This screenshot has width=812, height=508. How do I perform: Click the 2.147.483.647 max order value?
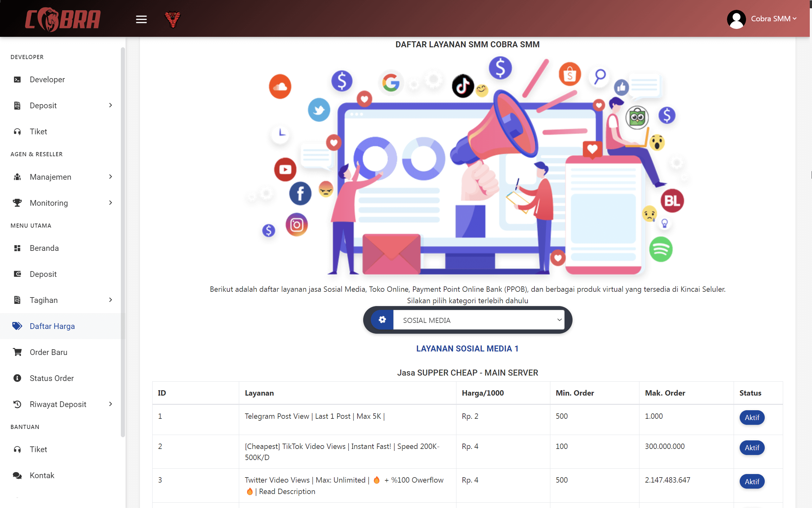point(667,480)
